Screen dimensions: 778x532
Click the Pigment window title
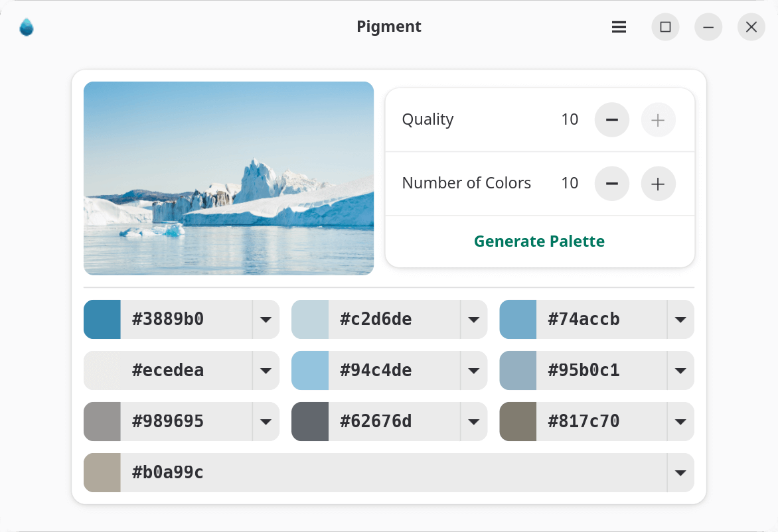(x=389, y=27)
